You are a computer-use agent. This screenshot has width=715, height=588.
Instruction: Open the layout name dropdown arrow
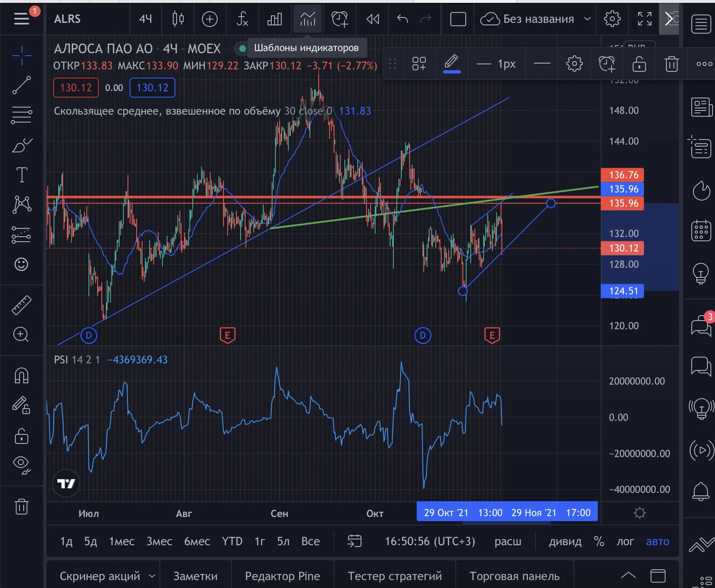pos(587,19)
